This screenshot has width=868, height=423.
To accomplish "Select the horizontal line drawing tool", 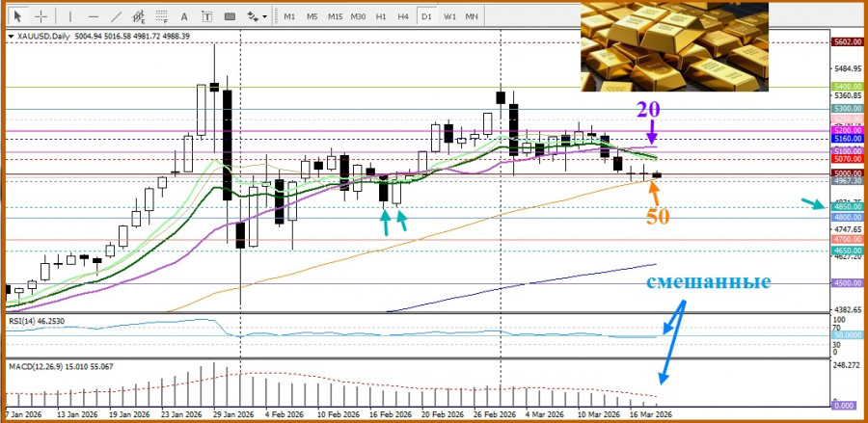I will coord(94,16).
